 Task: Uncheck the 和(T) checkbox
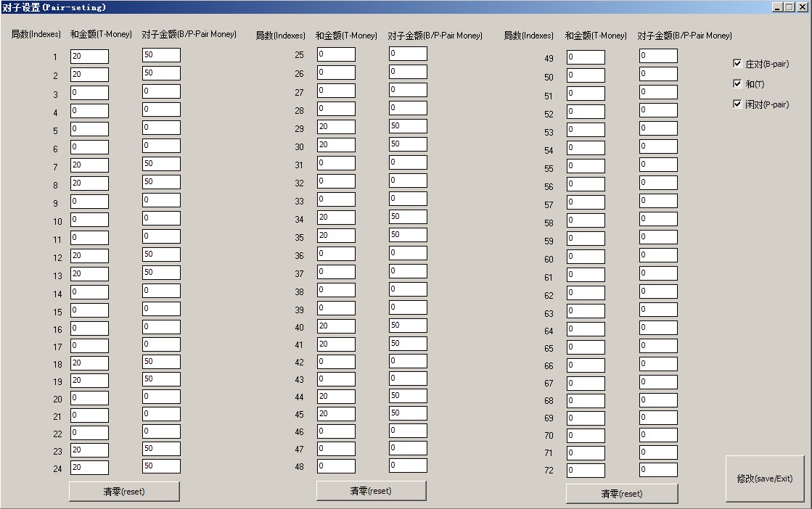click(738, 84)
